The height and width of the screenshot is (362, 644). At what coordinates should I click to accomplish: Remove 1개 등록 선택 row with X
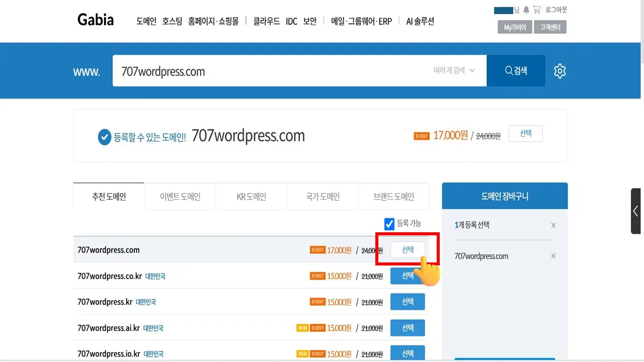pyautogui.click(x=553, y=225)
